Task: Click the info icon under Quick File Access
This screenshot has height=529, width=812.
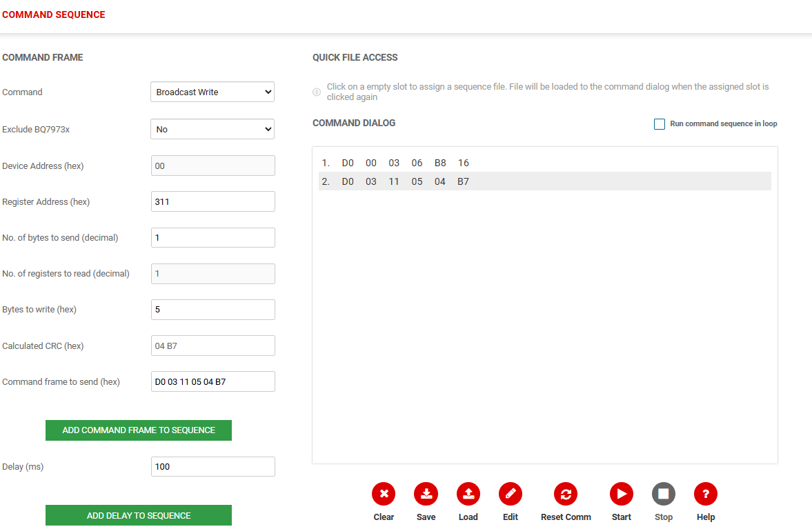Action: [317, 92]
